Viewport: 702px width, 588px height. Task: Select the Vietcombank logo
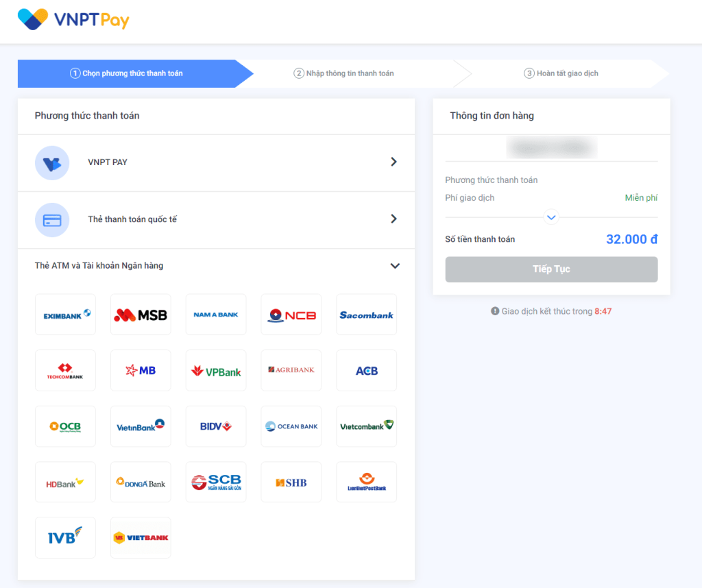point(366,426)
